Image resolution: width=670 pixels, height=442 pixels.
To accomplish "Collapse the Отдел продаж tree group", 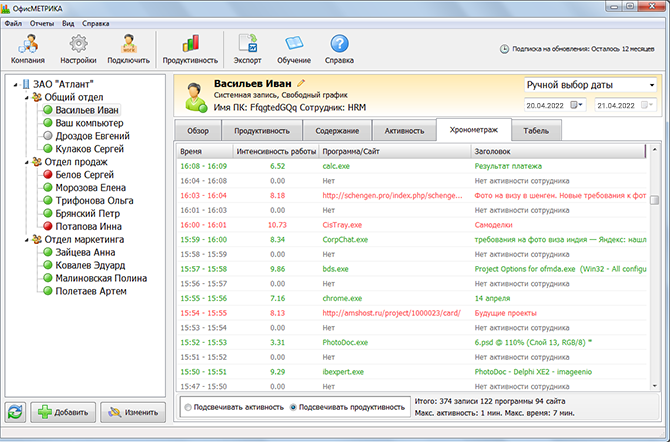I will pyautogui.click(x=25, y=162).
